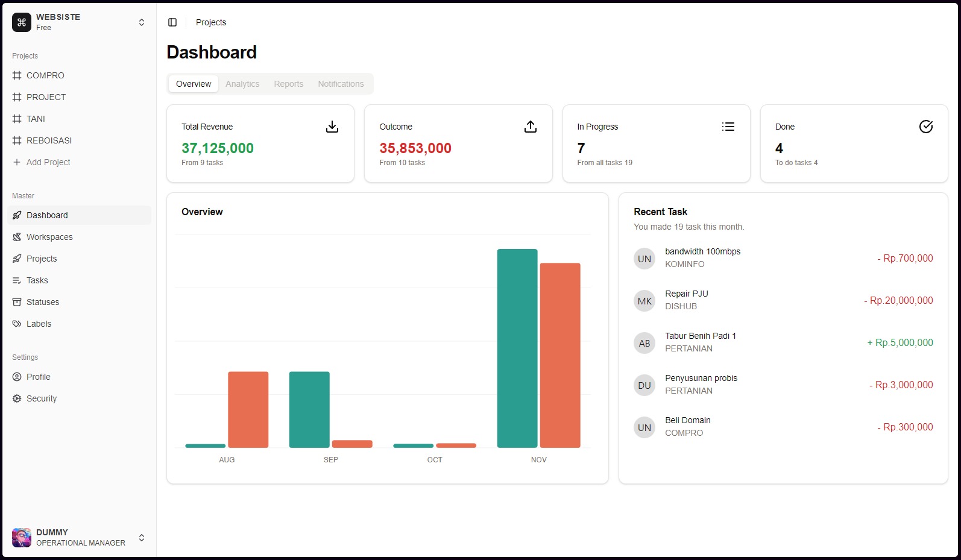Click the WEBSISTE command logo icon
The width and height of the screenshot is (961, 560).
22,22
